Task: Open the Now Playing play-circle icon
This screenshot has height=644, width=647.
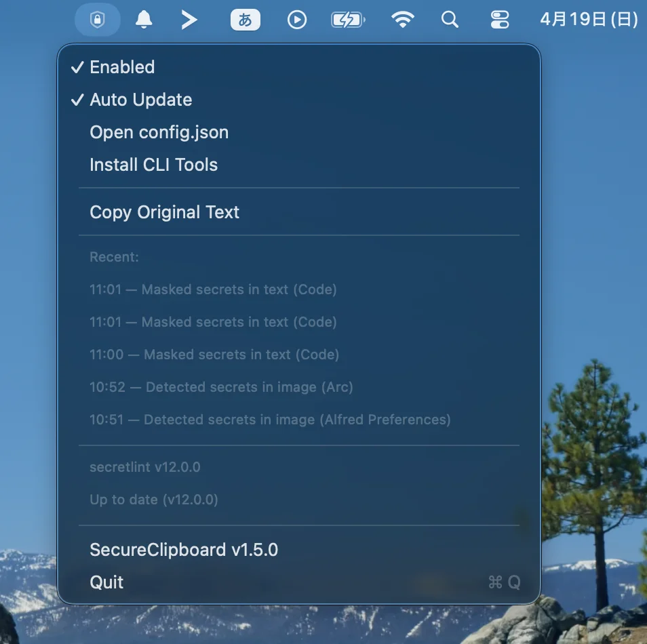Action: pyautogui.click(x=296, y=20)
